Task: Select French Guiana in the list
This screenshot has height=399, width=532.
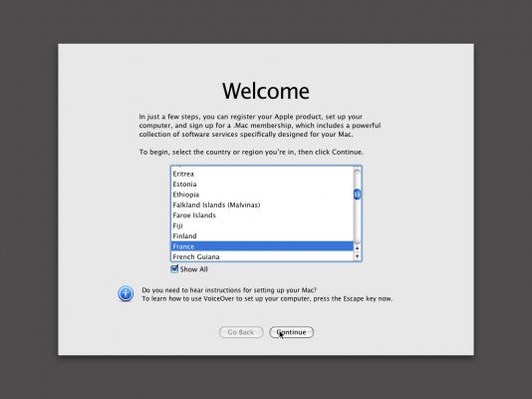Action: point(262,256)
